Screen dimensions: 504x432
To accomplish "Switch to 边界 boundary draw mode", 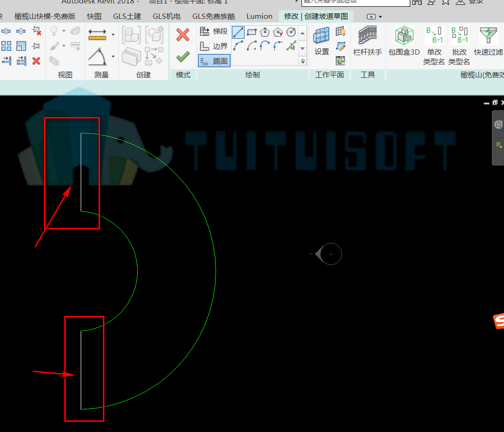I will point(214,46).
